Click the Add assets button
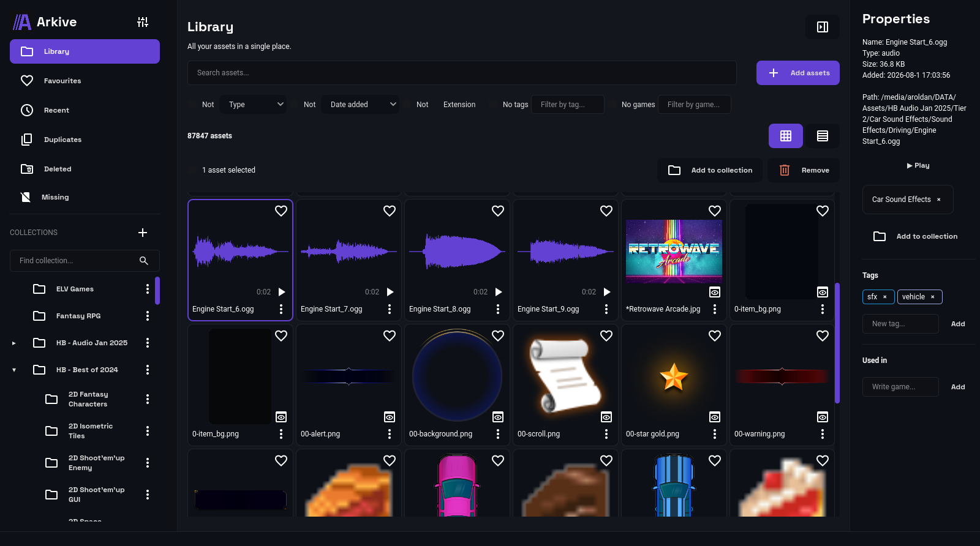 [798, 73]
